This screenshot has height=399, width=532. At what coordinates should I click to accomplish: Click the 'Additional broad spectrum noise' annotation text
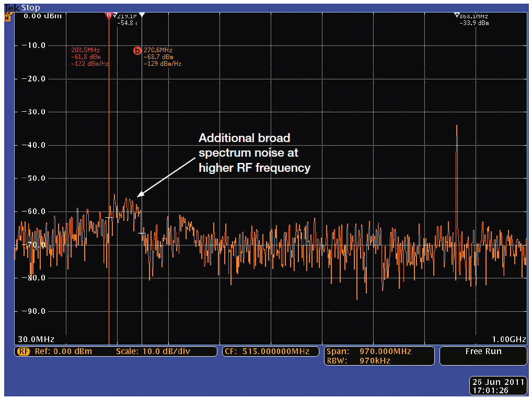[x=255, y=153]
